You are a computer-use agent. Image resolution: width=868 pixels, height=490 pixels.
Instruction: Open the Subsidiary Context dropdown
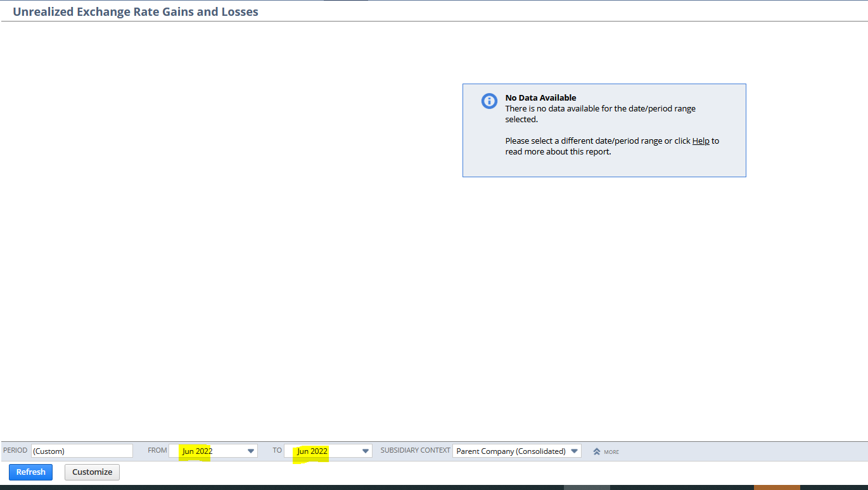pyautogui.click(x=516, y=451)
